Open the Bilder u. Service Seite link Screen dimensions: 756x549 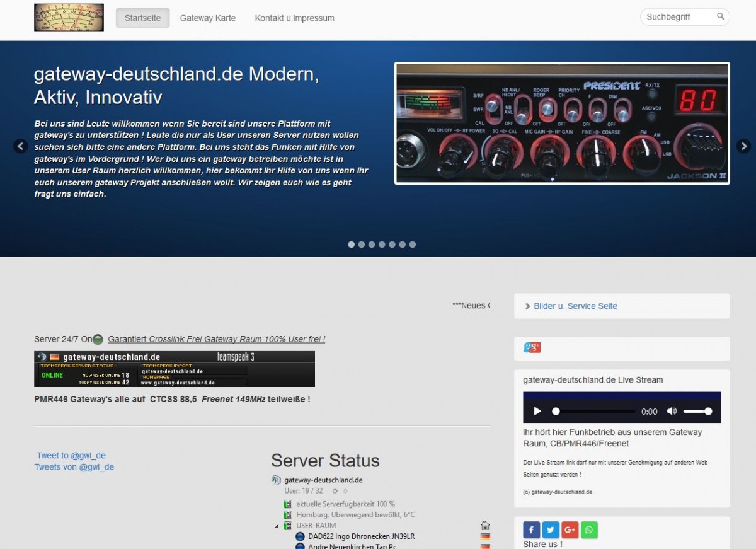(575, 306)
